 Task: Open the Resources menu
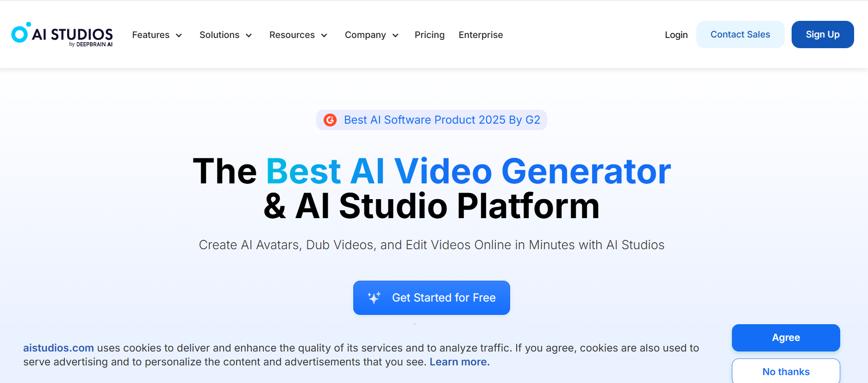tap(292, 35)
